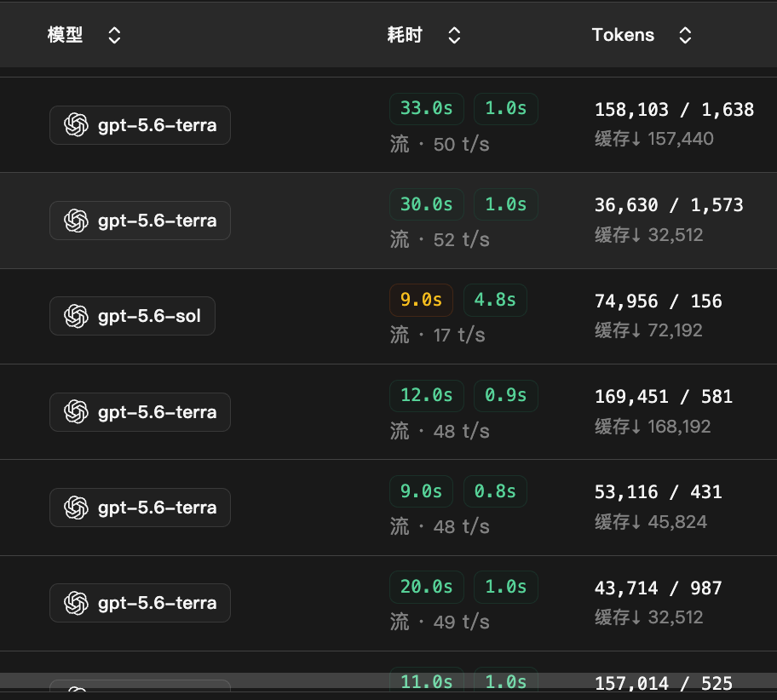Sort by the 模型 column arrows
Viewport: 777px width, 700px height.
[x=114, y=35]
